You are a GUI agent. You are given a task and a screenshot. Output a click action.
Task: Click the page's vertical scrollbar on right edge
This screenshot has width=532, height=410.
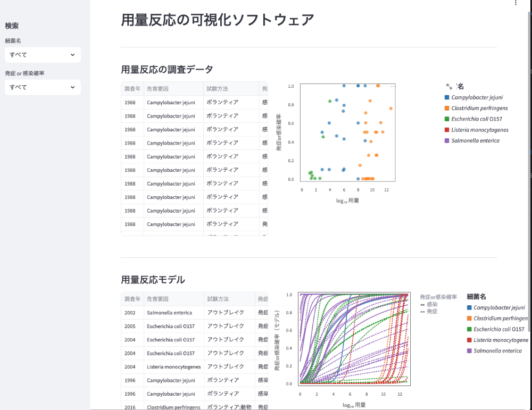pos(529,160)
